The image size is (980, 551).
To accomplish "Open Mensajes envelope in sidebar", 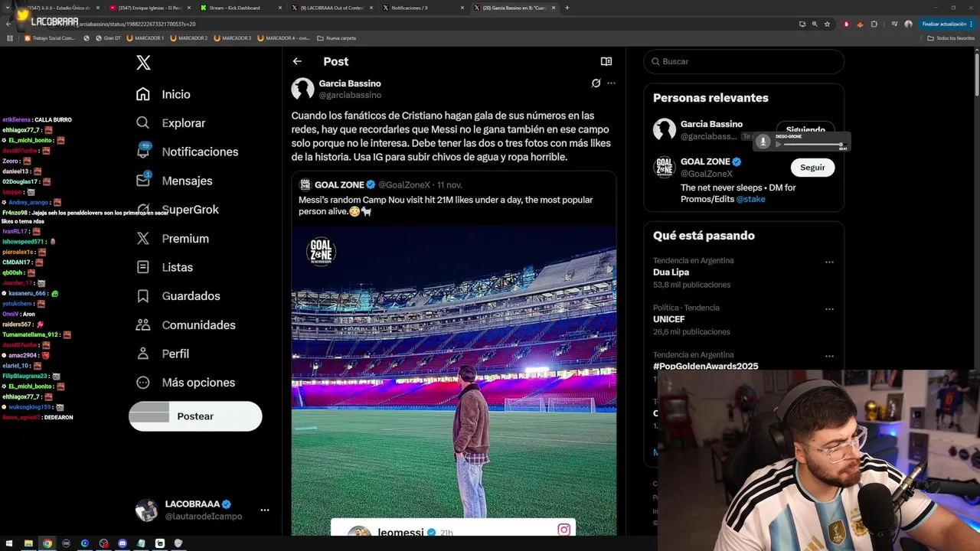I will (174, 181).
